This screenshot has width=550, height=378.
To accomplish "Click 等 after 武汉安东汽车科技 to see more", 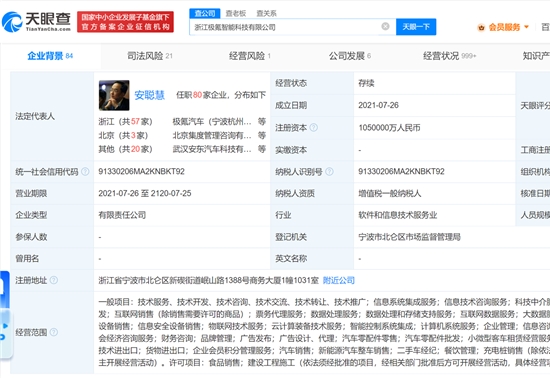I will tap(262, 149).
